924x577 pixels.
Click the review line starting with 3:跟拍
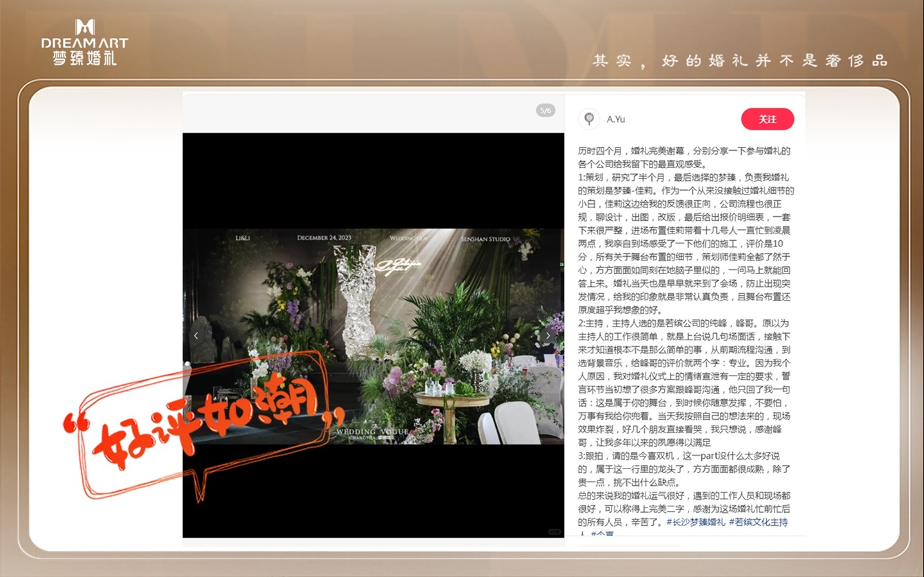tap(678, 456)
